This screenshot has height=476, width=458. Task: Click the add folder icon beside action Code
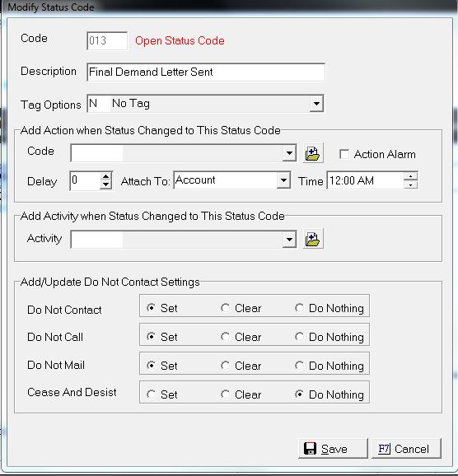click(x=313, y=153)
